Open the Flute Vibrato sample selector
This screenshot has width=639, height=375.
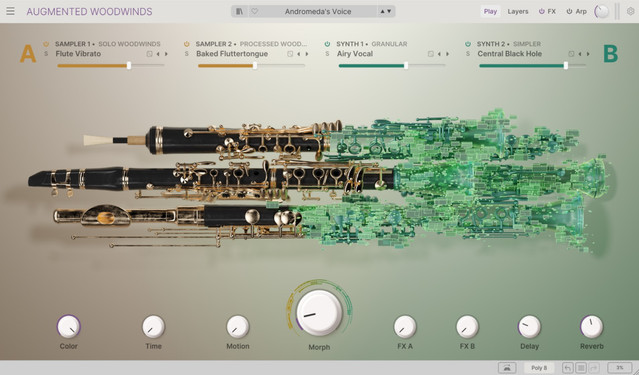78,54
